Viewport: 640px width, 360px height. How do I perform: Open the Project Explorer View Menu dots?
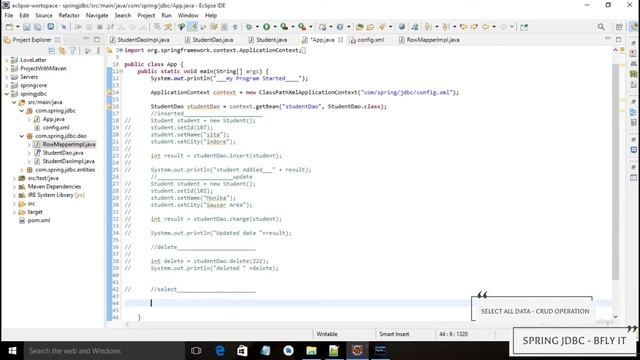point(98,51)
